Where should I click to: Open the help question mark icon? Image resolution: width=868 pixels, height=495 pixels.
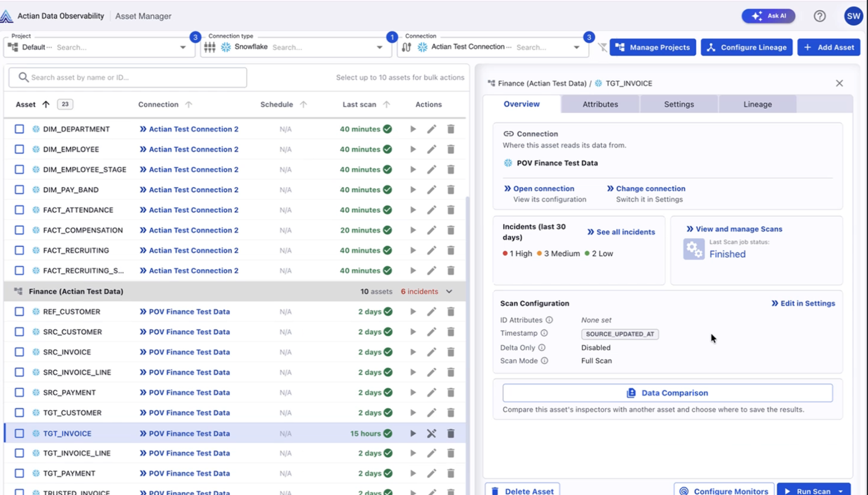point(819,16)
